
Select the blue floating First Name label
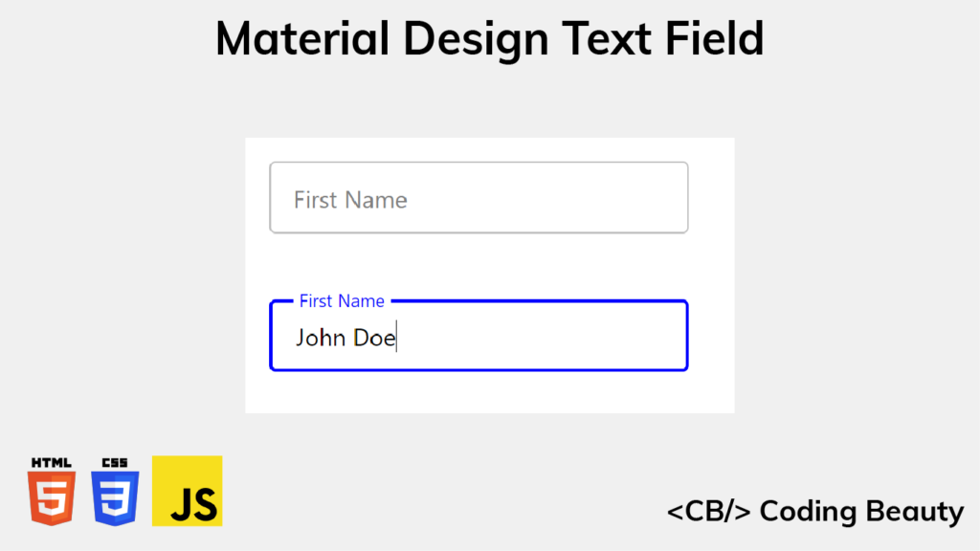pos(342,300)
